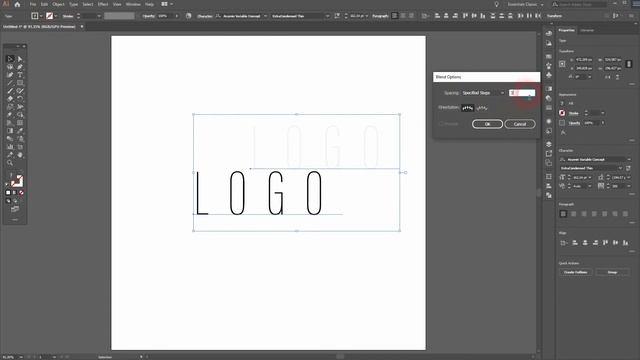Open the Swatches panel icon in dock
The width and height of the screenshot is (640, 360).
549,56
